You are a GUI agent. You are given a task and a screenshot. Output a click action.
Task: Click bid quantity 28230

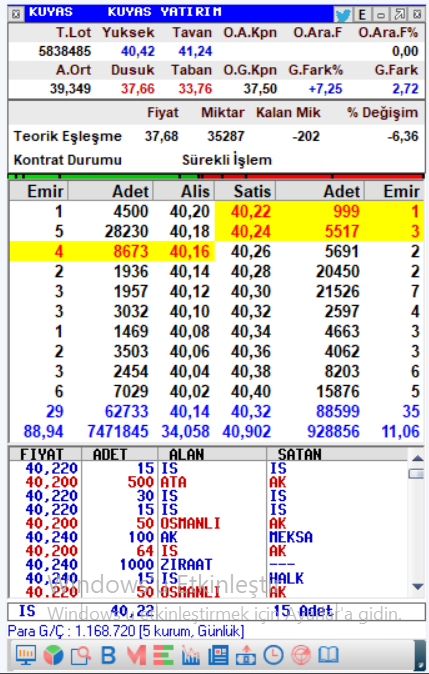pos(126,231)
